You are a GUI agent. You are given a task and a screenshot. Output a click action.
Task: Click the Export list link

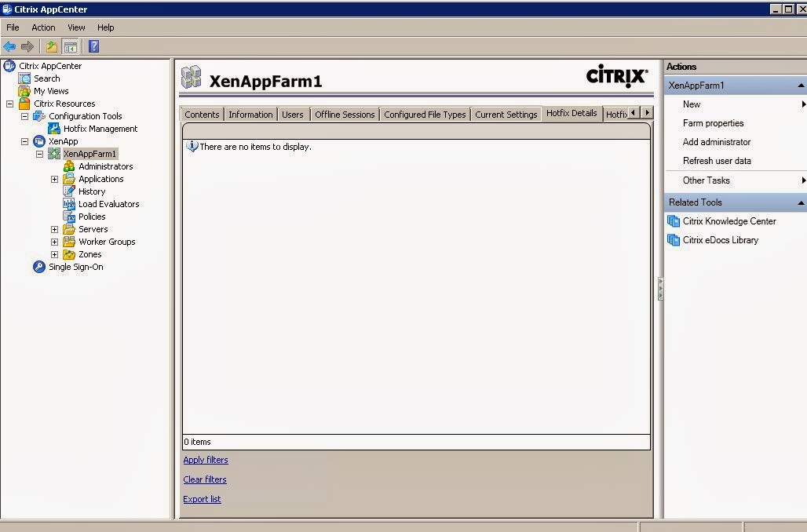[202, 499]
